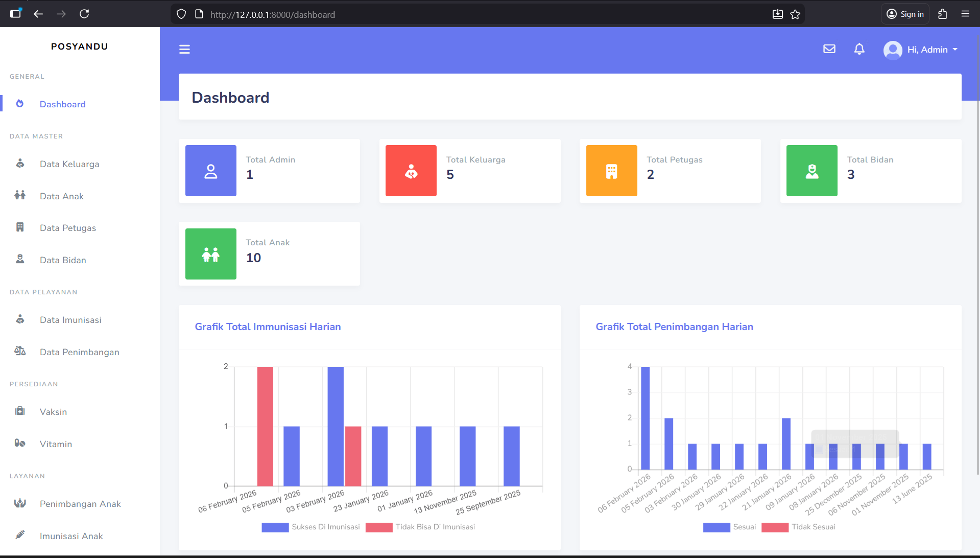Toggle Sukses Di Imunisasi legend swatch

click(x=275, y=527)
